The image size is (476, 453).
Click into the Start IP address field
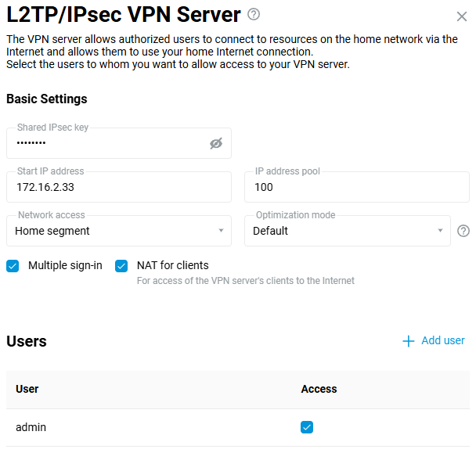(x=119, y=188)
